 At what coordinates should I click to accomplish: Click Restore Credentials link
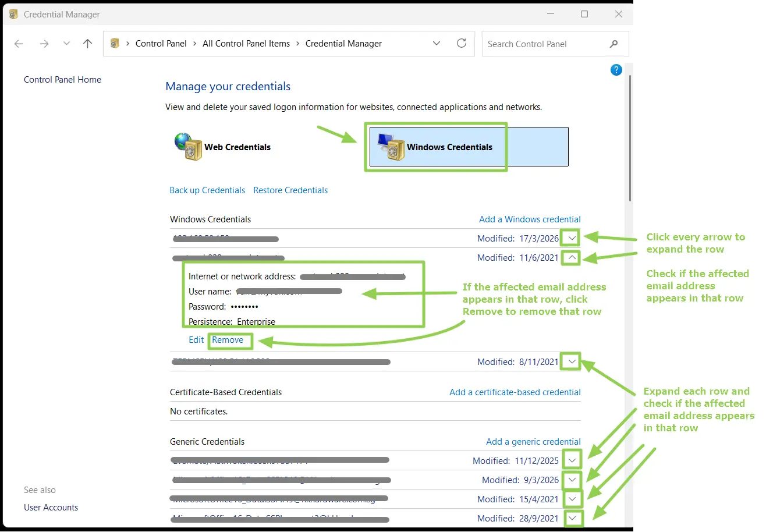[290, 190]
